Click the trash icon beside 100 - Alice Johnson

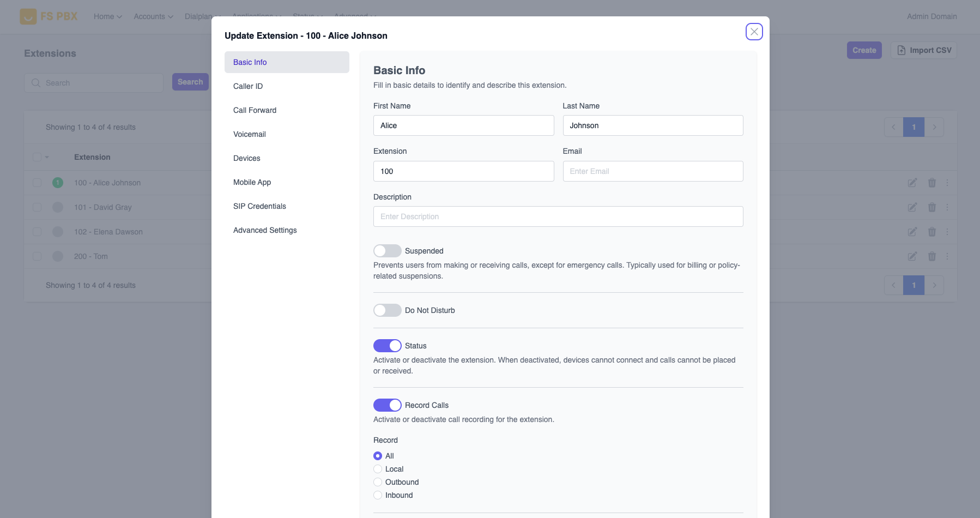point(932,183)
